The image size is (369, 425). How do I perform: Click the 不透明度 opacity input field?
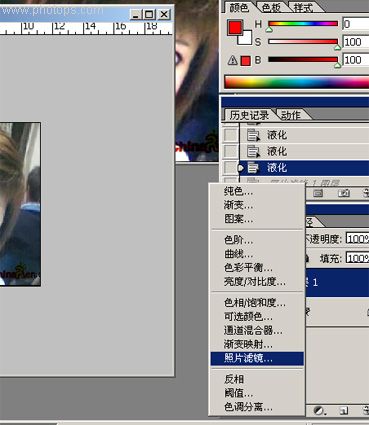point(357,239)
